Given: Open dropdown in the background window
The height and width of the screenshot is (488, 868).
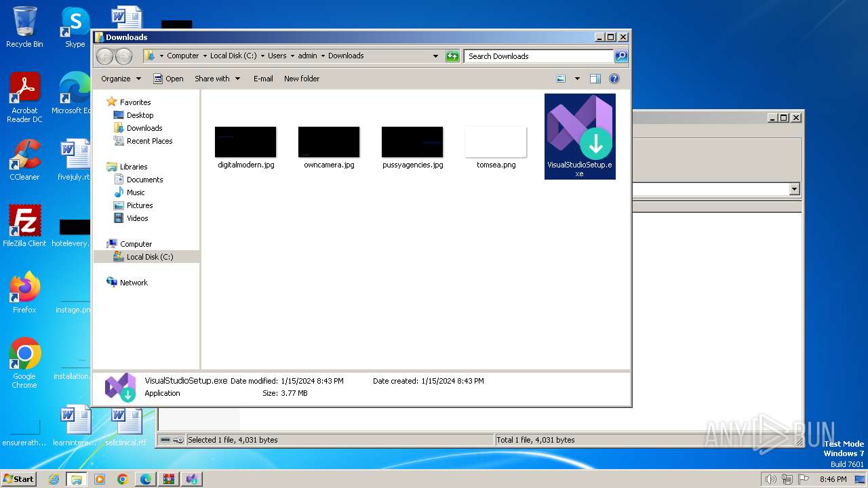Looking at the screenshot, I should tap(795, 189).
